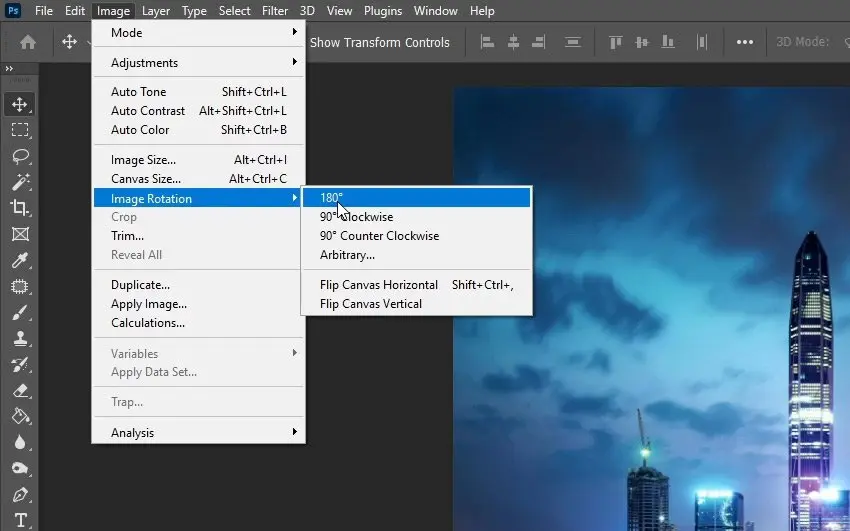
Task: Open the Mode submenu
Action: coord(199,33)
